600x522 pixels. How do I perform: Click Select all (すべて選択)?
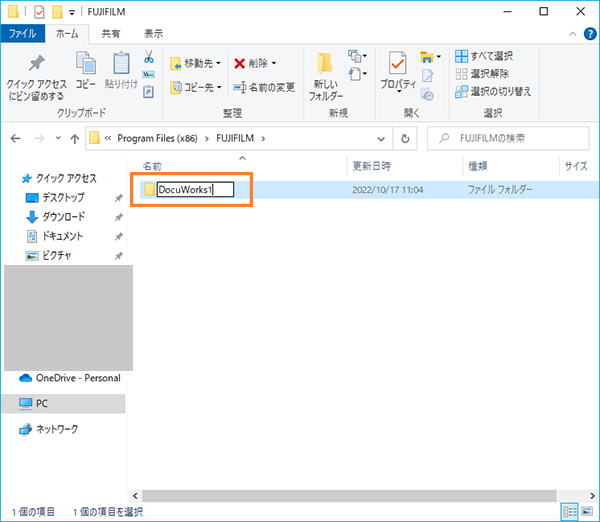[x=484, y=56]
